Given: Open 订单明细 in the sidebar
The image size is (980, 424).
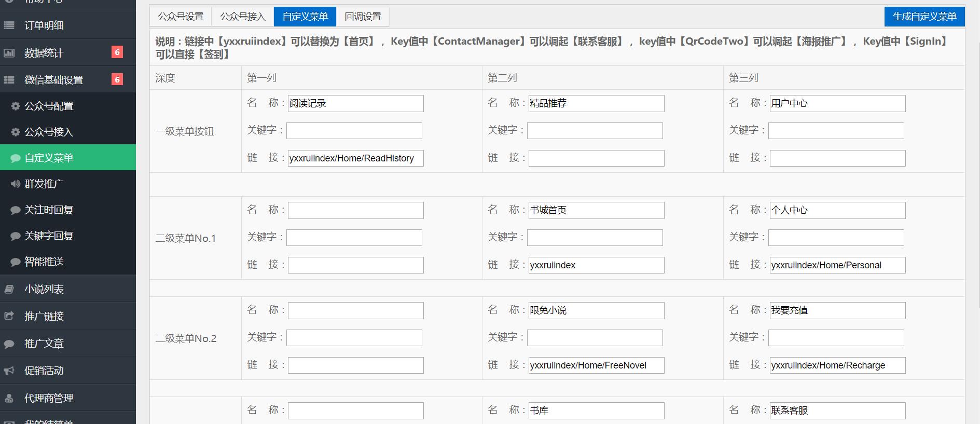Looking at the screenshot, I should tap(68, 25).
